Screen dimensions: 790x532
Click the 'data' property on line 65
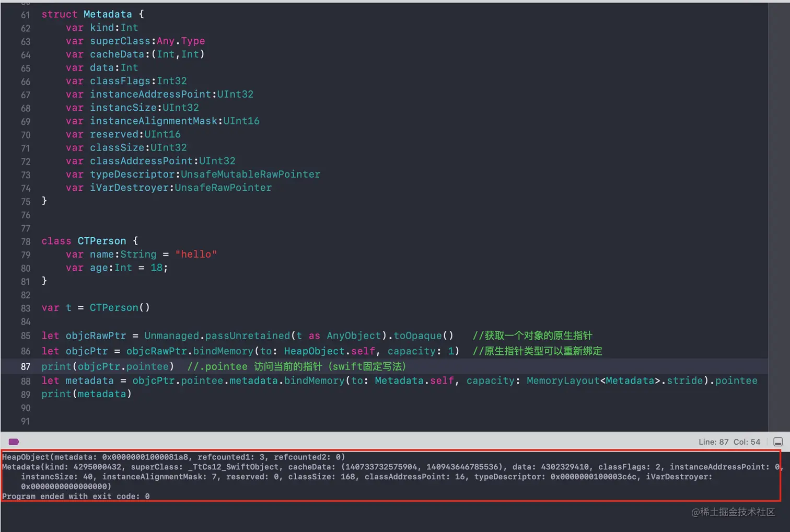click(102, 68)
